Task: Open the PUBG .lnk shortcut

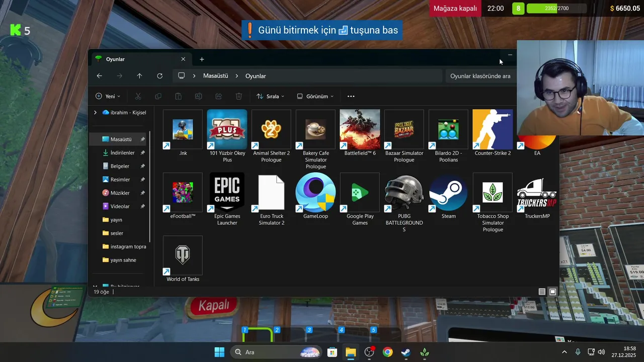Action: pyautogui.click(x=183, y=133)
